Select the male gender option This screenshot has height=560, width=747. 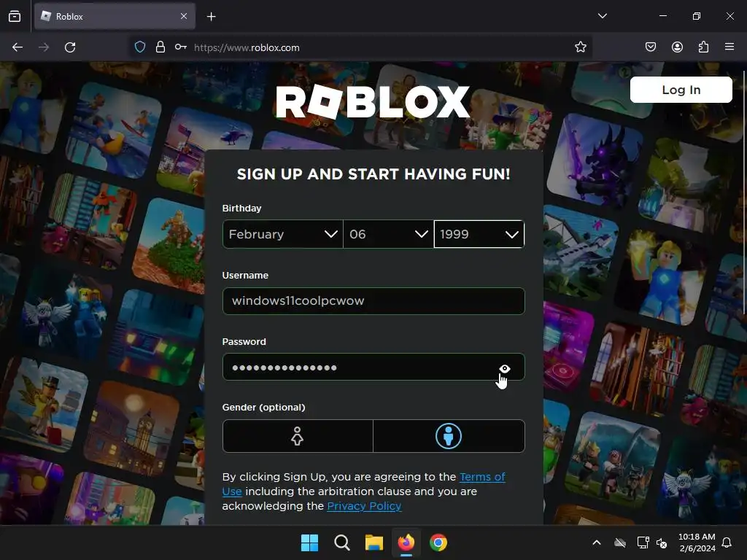coord(449,436)
